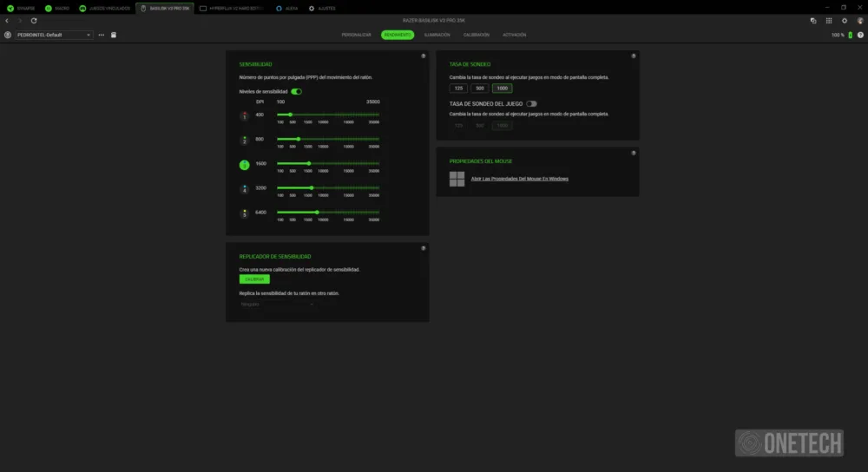The height and width of the screenshot is (472, 868).
Task: Click the 1600 DPI slider handle
Action: 309,163
